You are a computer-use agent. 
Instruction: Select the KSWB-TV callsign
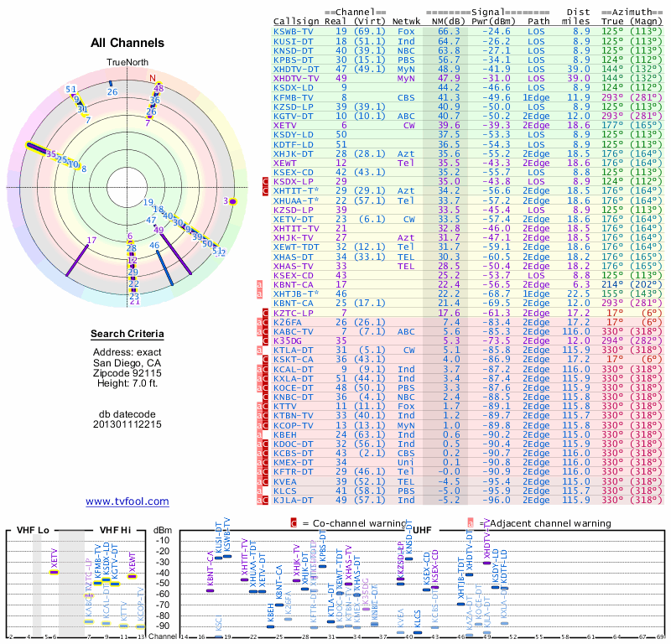tap(293, 32)
